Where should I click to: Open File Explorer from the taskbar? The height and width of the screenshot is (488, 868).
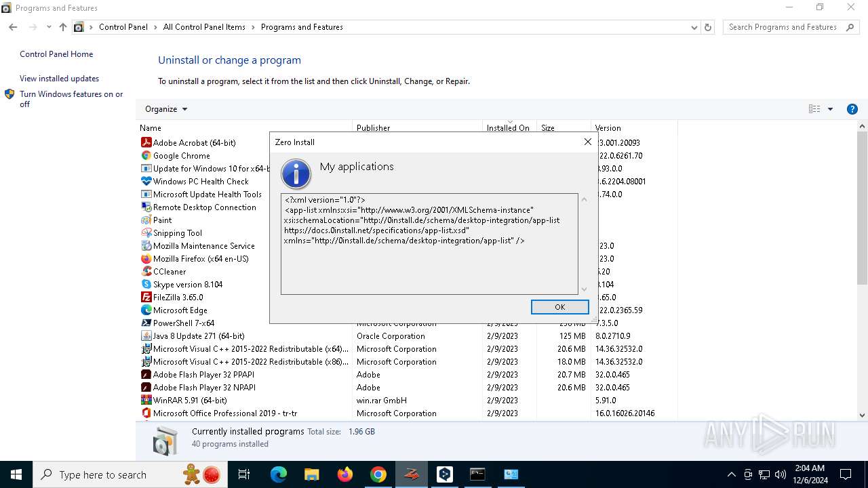tap(312, 474)
